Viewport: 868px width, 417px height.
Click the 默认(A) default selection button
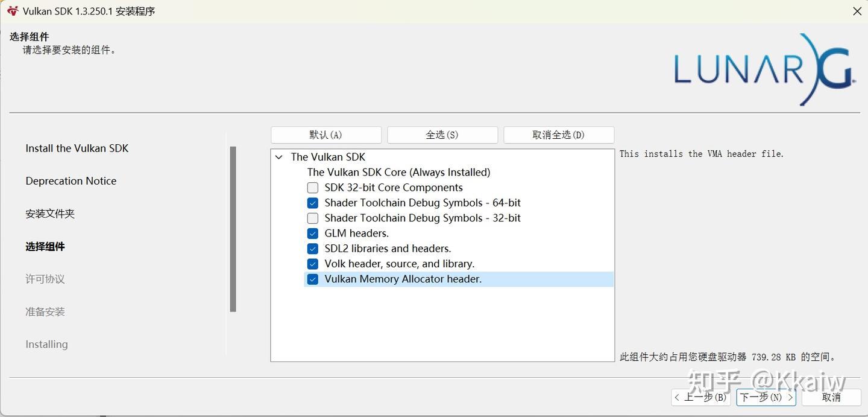click(326, 135)
